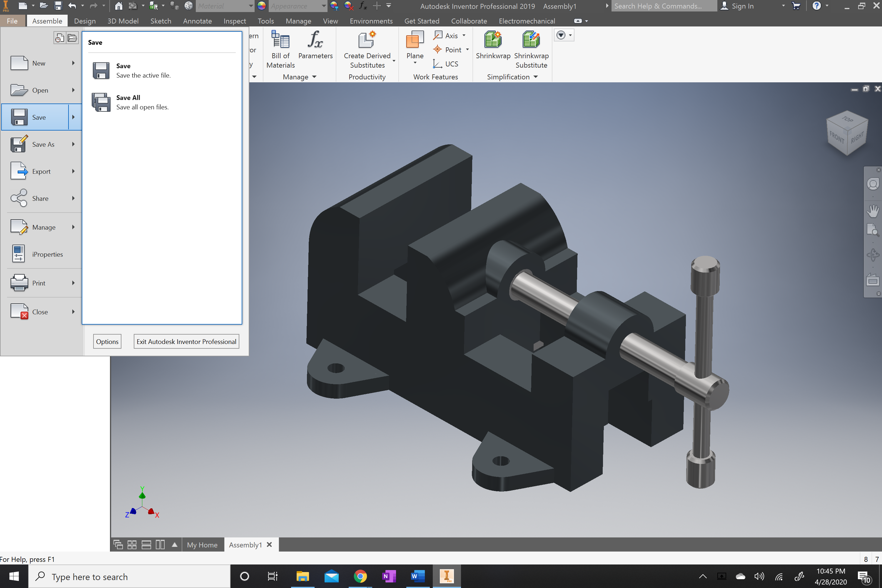Expand the quick access toolbar customize arrow
The width and height of the screenshot is (882, 588).
click(389, 5)
